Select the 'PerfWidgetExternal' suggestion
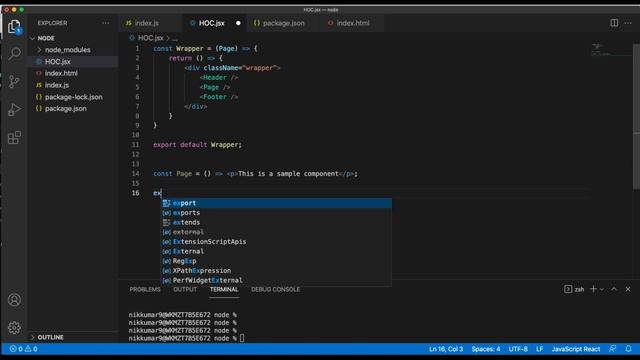The width and height of the screenshot is (640, 360). pos(276,280)
